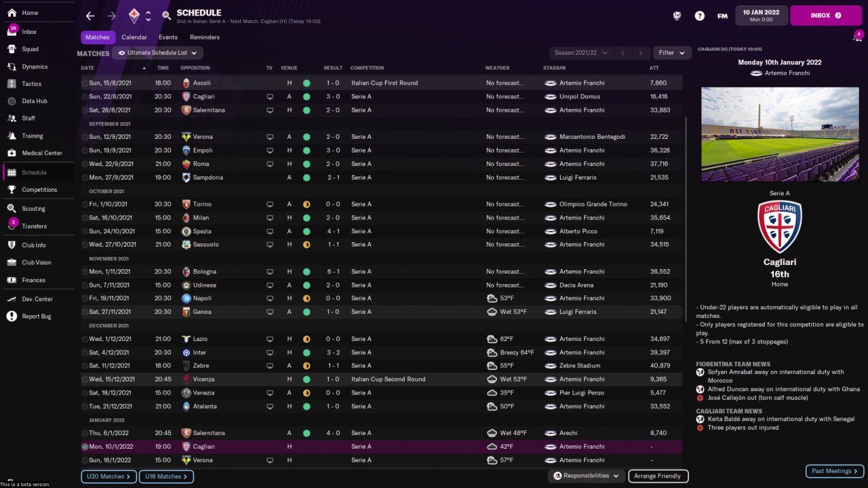Click the INBOX continue button

coord(825,16)
